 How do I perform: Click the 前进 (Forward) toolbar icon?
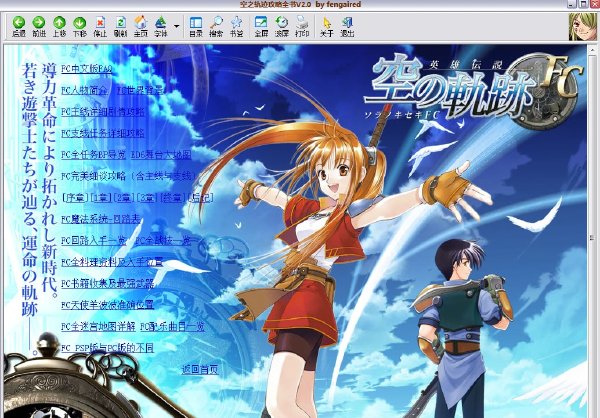tap(39, 26)
